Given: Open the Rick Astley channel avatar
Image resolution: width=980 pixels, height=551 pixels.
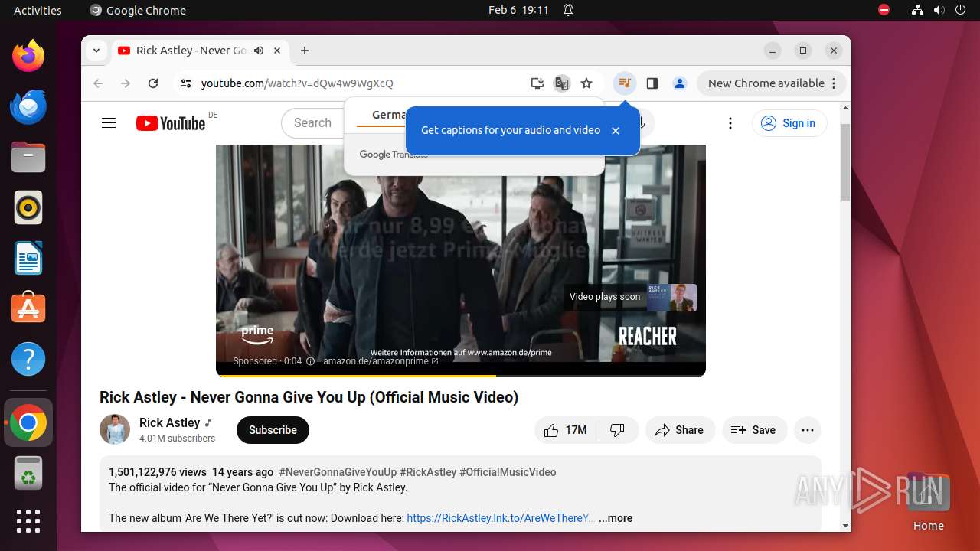Looking at the screenshot, I should (x=115, y=430).
